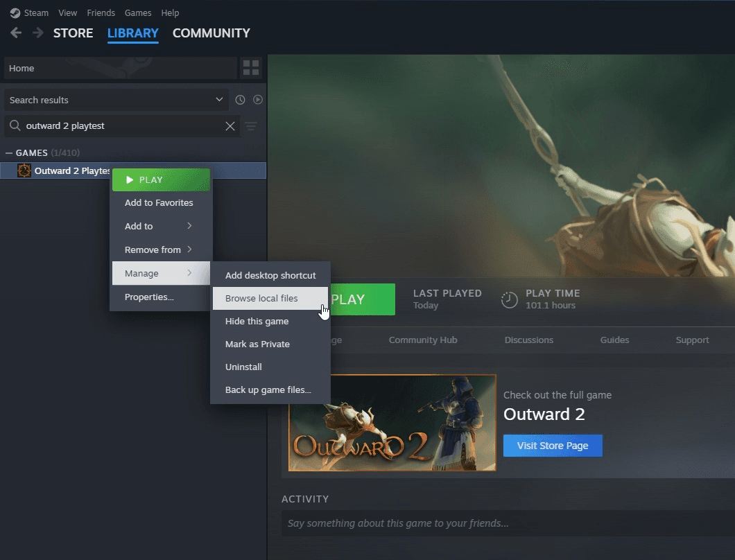735x560 pixels.
Task: Choose Mark as Private
Action: [270, 344]
